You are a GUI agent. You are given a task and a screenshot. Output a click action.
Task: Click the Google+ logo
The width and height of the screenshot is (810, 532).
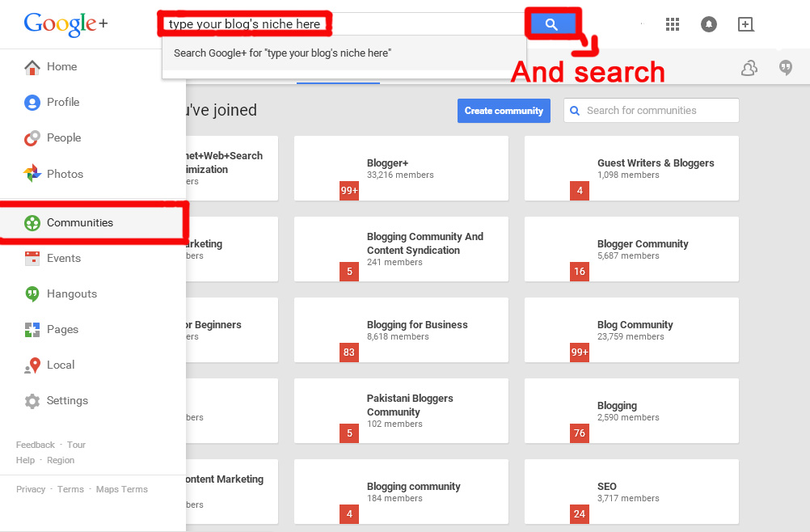(65, 23)
